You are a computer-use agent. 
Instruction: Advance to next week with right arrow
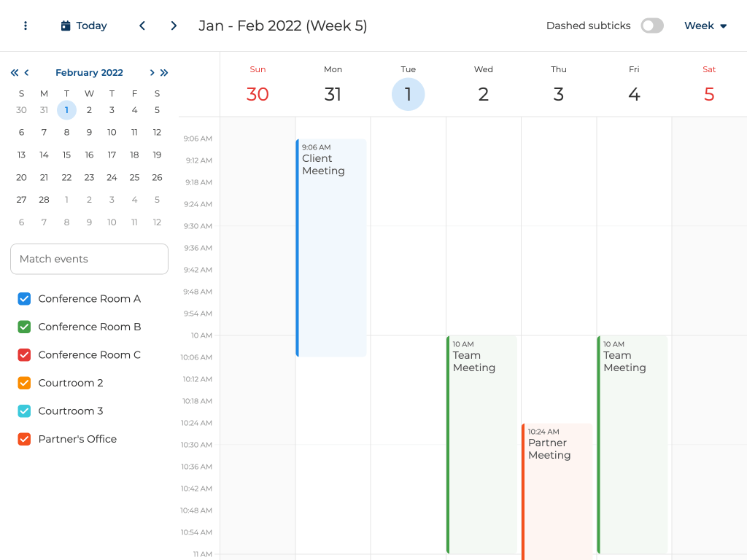pos(174,26)
